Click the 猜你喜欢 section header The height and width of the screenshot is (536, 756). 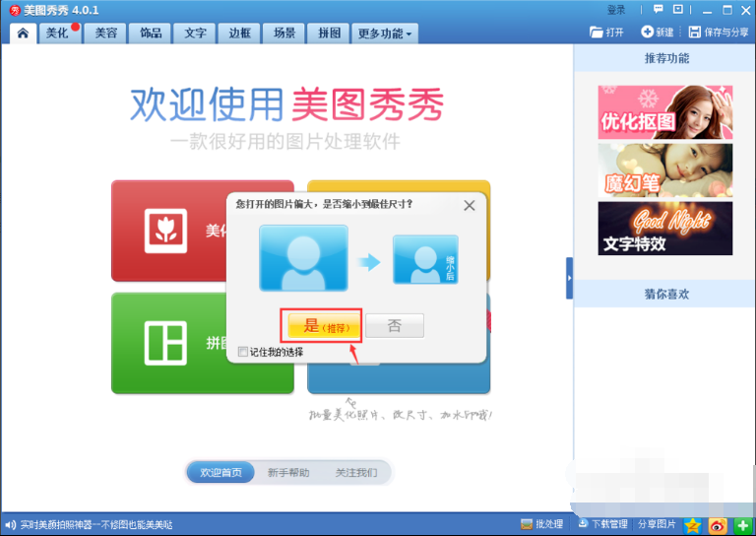[664, 294]
